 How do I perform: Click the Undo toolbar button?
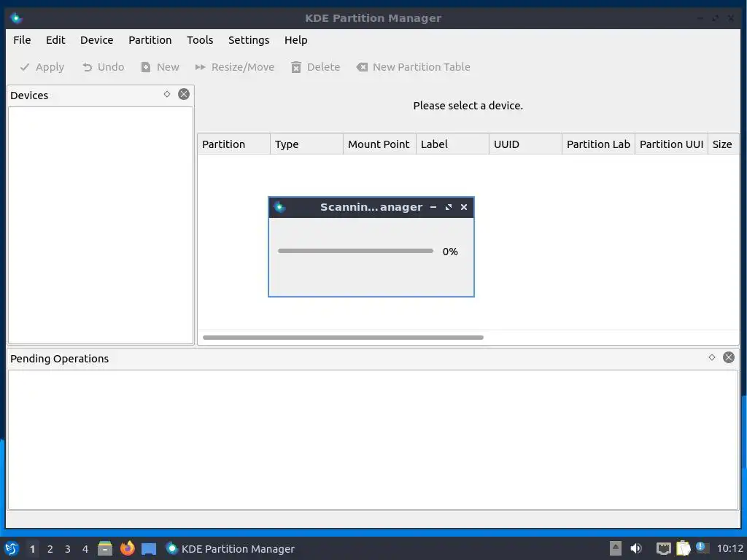click(x=103, y=67)
